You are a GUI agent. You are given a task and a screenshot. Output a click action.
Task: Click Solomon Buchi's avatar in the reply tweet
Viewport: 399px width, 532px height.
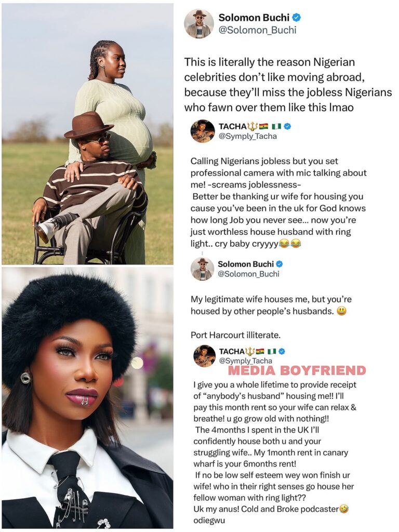pos(202,269)
